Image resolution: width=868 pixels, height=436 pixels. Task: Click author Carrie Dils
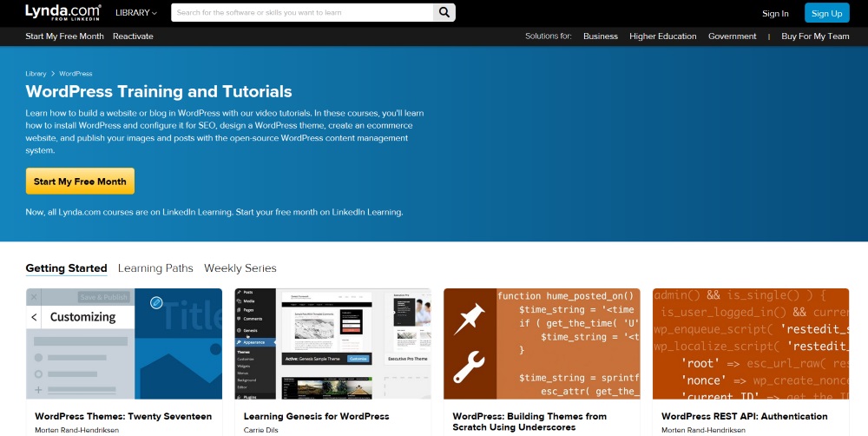[260, 430]
